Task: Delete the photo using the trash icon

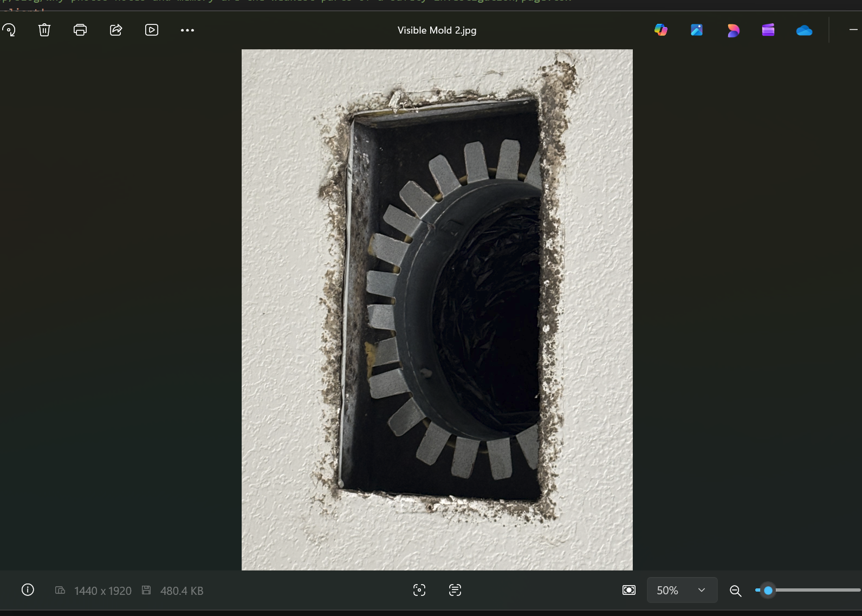Action: click(x=44, y=30)
